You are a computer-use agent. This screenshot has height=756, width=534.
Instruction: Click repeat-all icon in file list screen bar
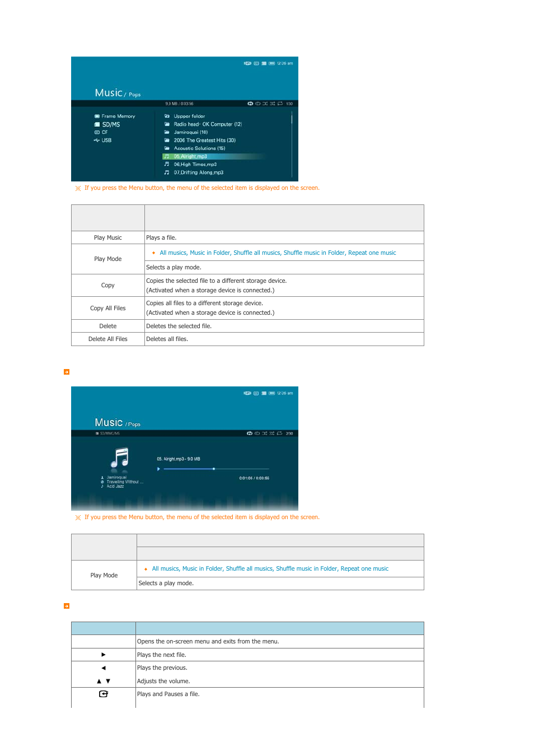coord(250,104)
